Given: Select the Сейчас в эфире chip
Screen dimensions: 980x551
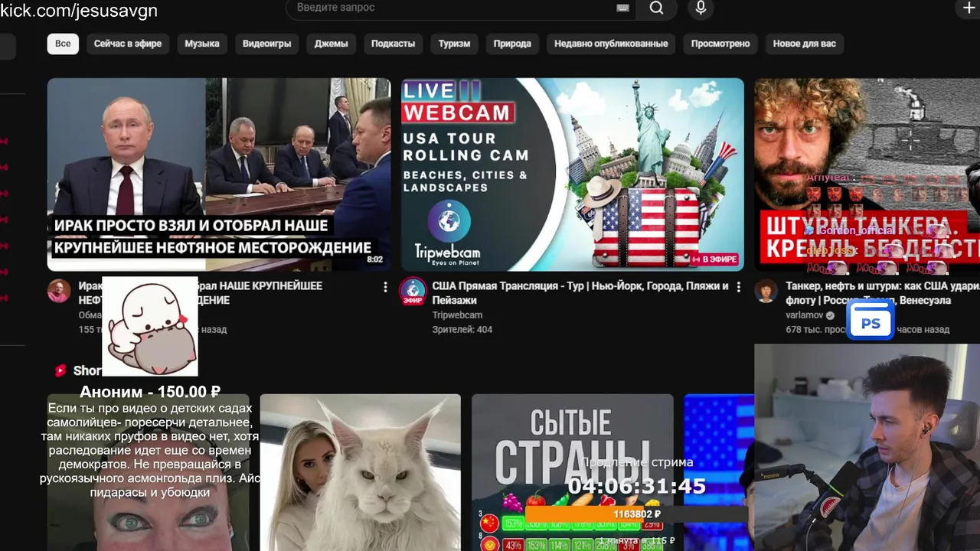Looking at the screenshot, I should (x=128, y=44).
